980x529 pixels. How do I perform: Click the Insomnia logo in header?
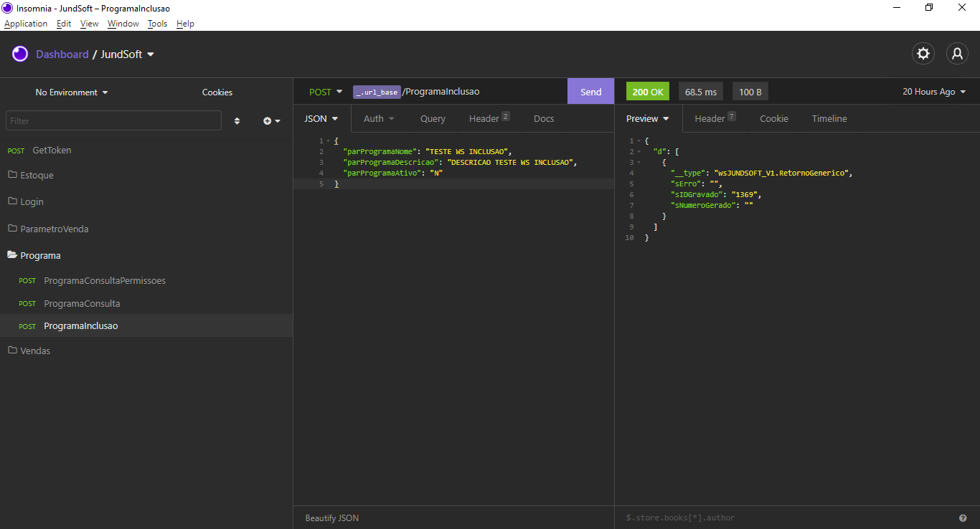20,54
